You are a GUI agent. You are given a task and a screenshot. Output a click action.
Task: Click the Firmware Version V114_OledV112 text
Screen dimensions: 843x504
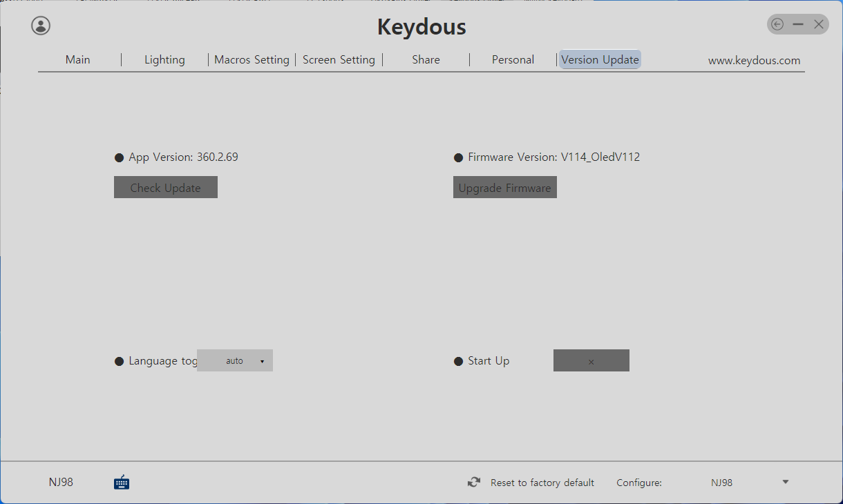click(x=554, y=157)
